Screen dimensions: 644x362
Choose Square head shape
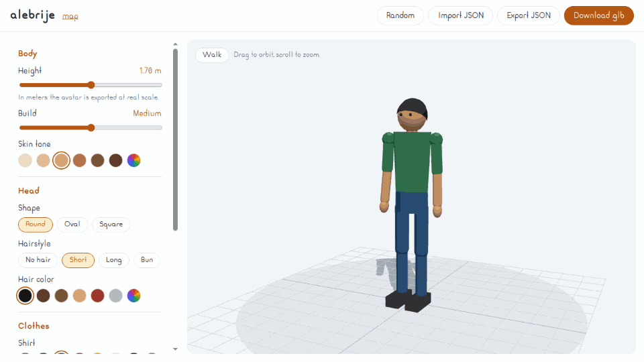pos(111,225)
